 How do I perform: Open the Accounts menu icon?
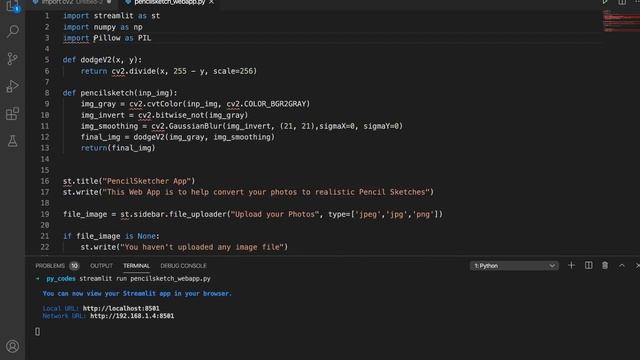click(13, 346)
